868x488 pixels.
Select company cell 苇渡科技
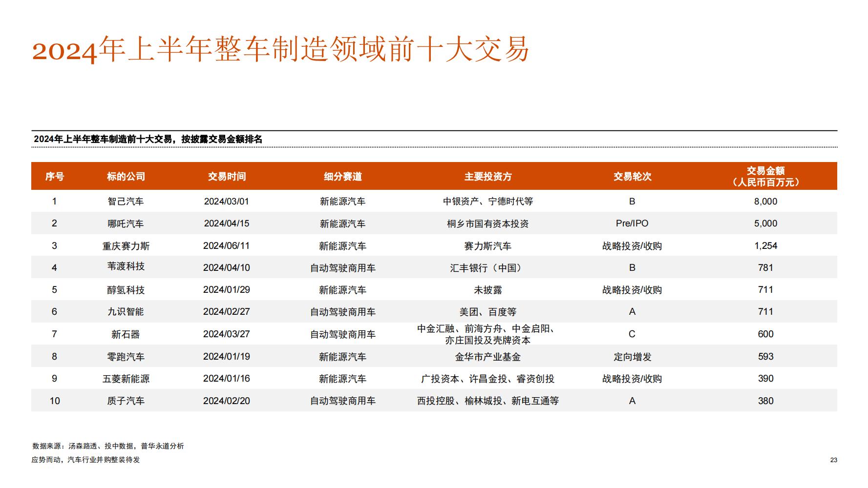126,266
